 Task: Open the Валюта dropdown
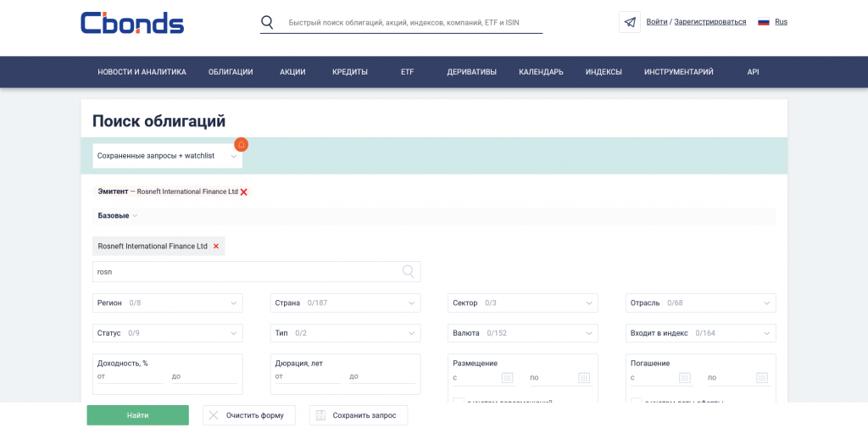(x=522, y=333)
